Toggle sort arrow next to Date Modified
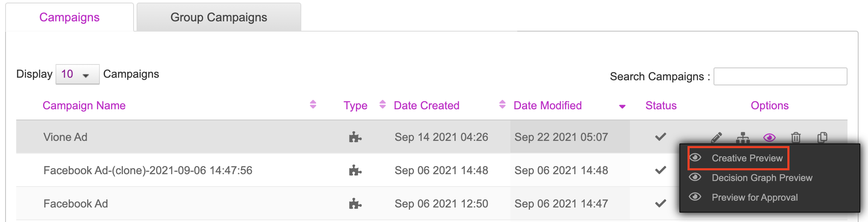868x222 pixels. pyautogui.click(x=622, y=106)
